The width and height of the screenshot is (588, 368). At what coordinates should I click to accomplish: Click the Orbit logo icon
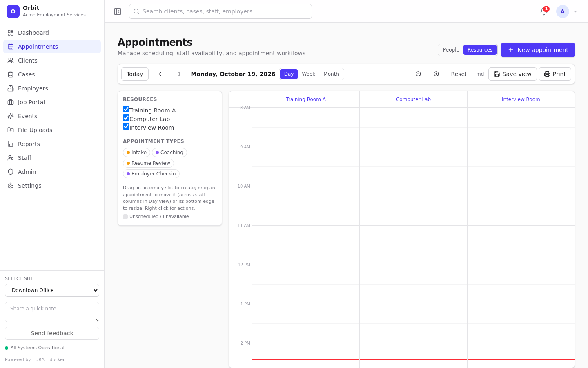point(13,11)
